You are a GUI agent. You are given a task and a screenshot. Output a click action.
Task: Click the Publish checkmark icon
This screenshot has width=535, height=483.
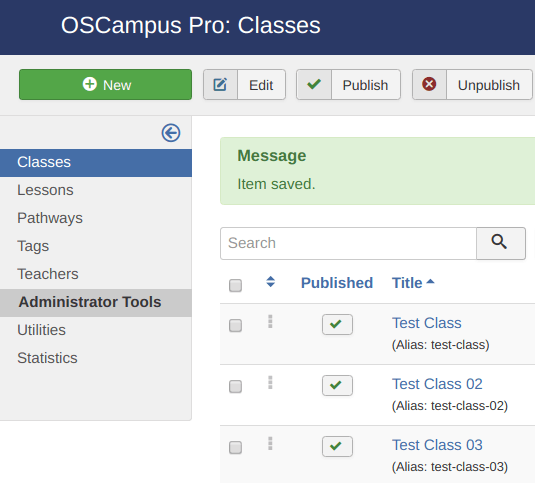click(x=314, y=84)
